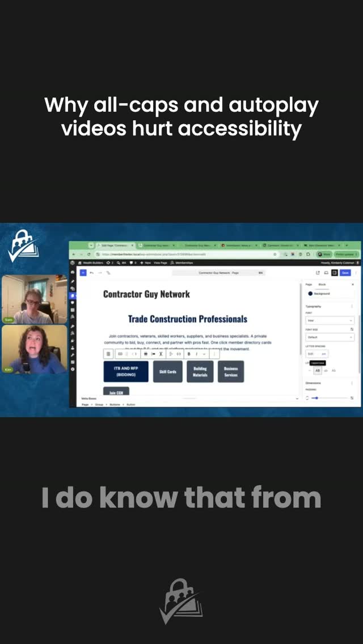This screenshot has height=644, width=363.
Task: Click Page in the block breadcrumb
Action: pos(85,405)
